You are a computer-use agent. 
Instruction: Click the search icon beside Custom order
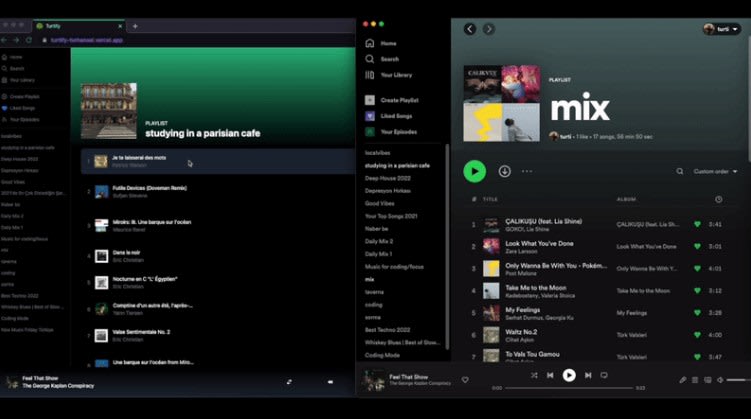point(680,171)
